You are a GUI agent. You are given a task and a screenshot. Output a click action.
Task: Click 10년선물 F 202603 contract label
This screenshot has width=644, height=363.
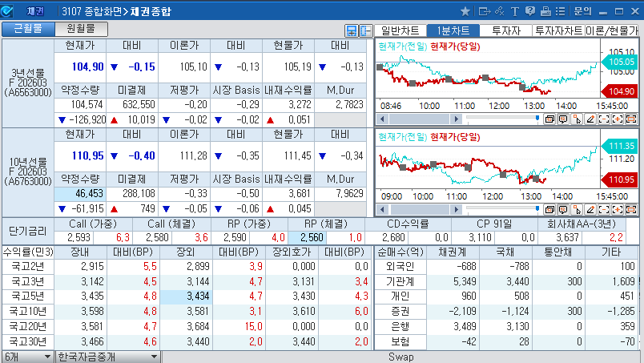[x=28, y=171]
